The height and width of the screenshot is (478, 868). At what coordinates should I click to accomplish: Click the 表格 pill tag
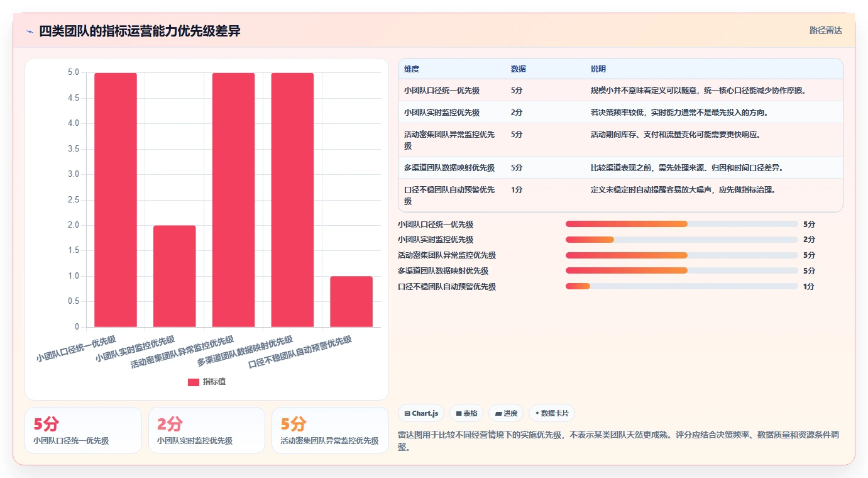[x=466, y=413]
